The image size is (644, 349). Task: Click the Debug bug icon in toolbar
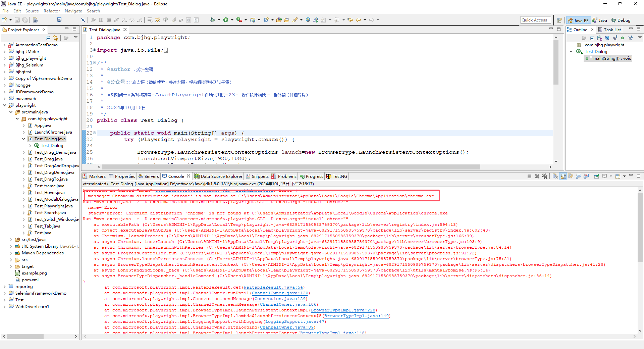pyautogui.click(x=212, y=20)
